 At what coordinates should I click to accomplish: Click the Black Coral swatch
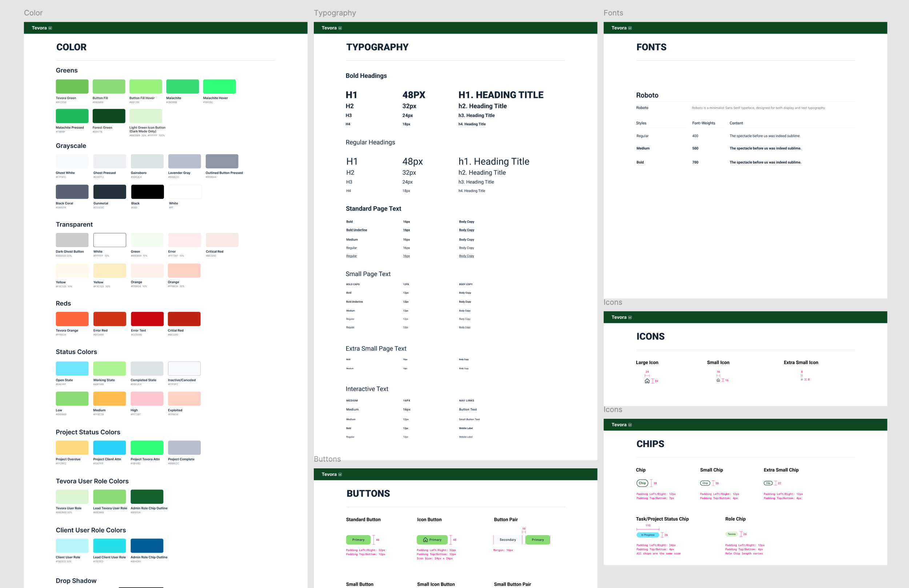[x=72, y=192]
